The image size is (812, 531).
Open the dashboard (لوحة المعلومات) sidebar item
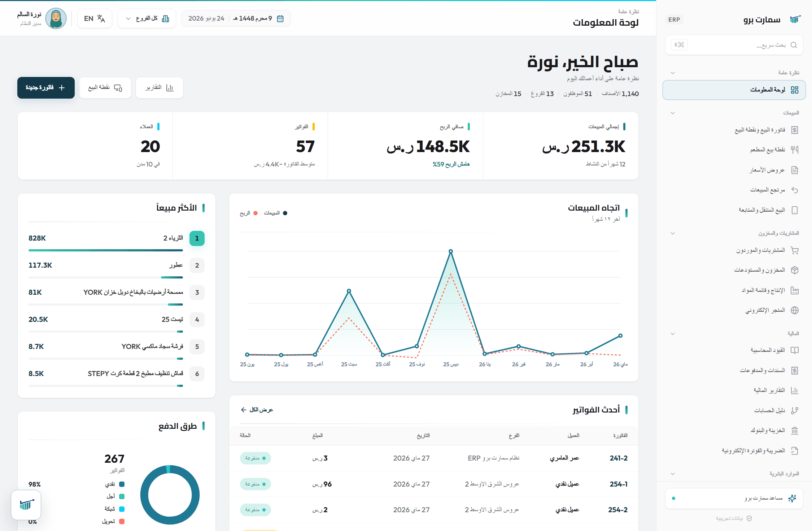point(734,90)
